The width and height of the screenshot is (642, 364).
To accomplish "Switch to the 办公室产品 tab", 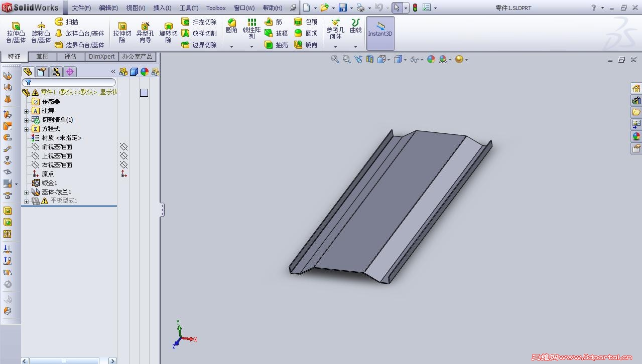I will (137, 57).
